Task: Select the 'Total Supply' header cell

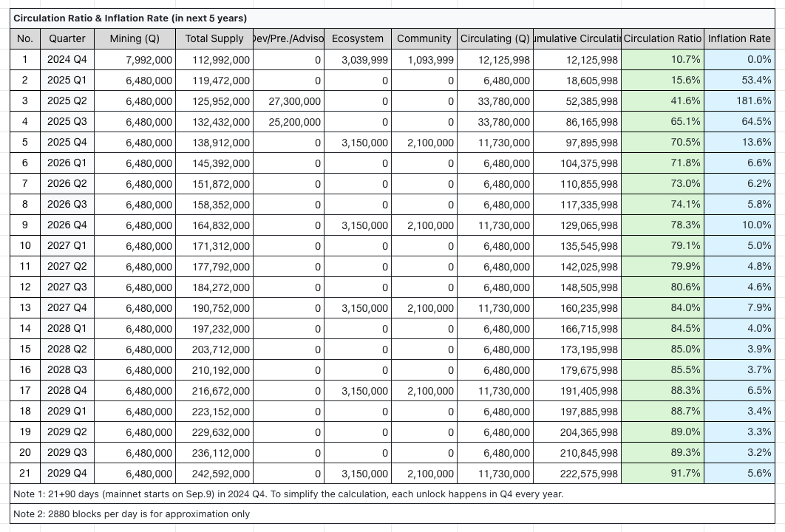Action: [x=214, y=38]
